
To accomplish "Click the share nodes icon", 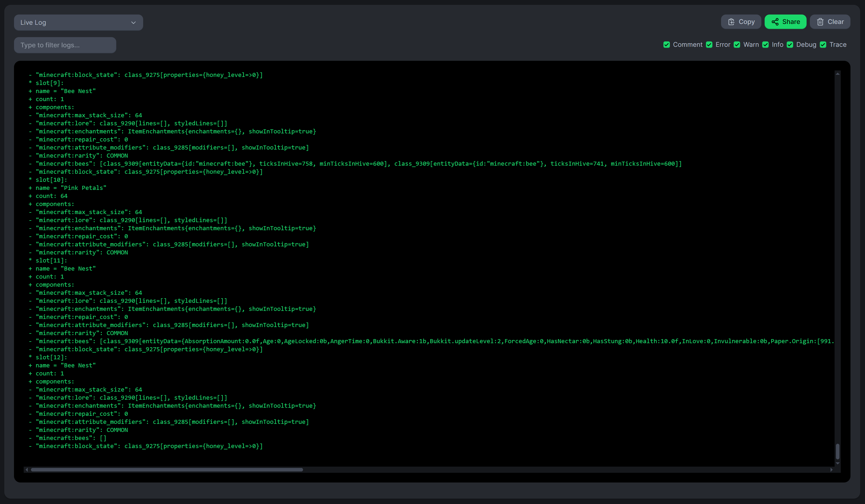I will tap(775, 22).
